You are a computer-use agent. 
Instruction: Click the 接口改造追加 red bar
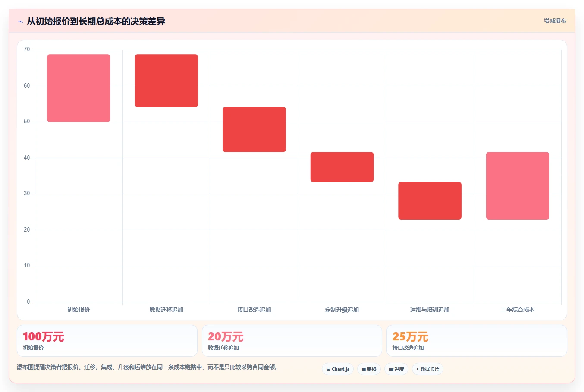click(254, 129)
